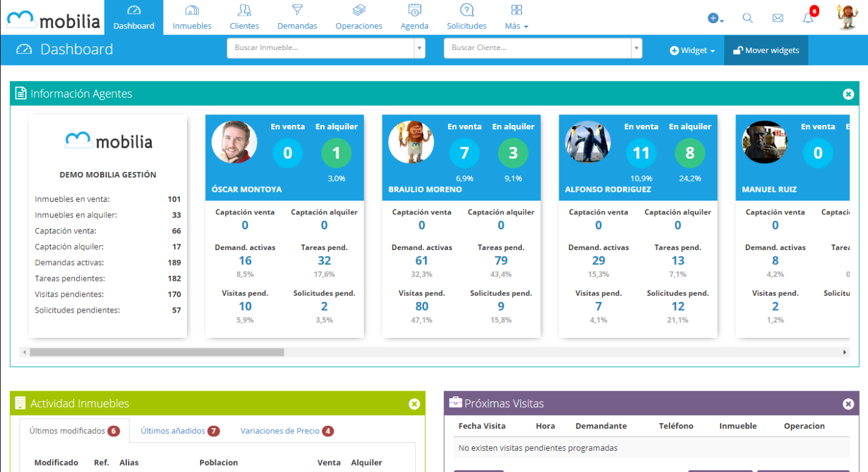868x472 pixels.
Task: Close the Información Agentes widget
Action: (848, 94)
